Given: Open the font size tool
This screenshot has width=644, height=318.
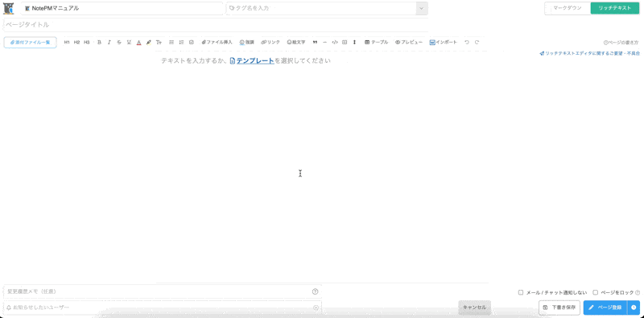Looking at the screenshot, I should coord(159,43).
